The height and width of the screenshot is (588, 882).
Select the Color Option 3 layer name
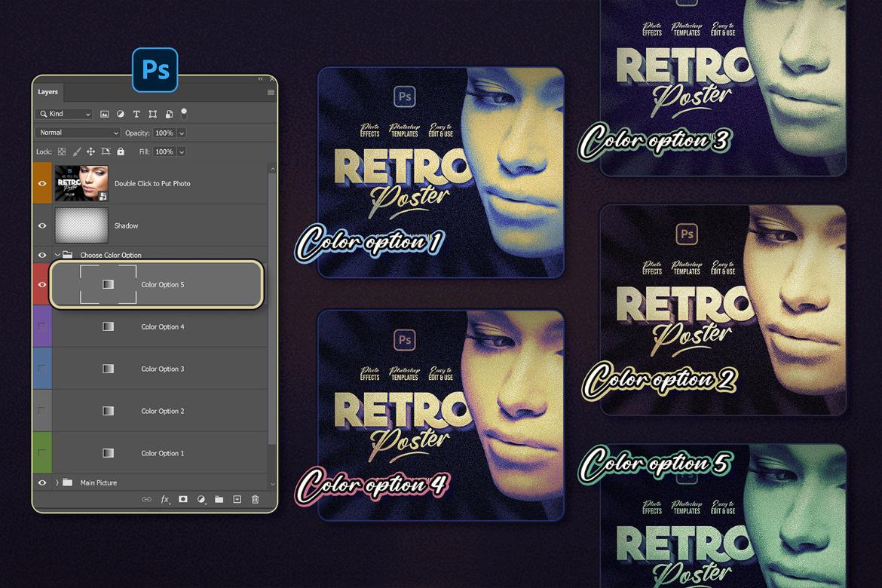163,369
